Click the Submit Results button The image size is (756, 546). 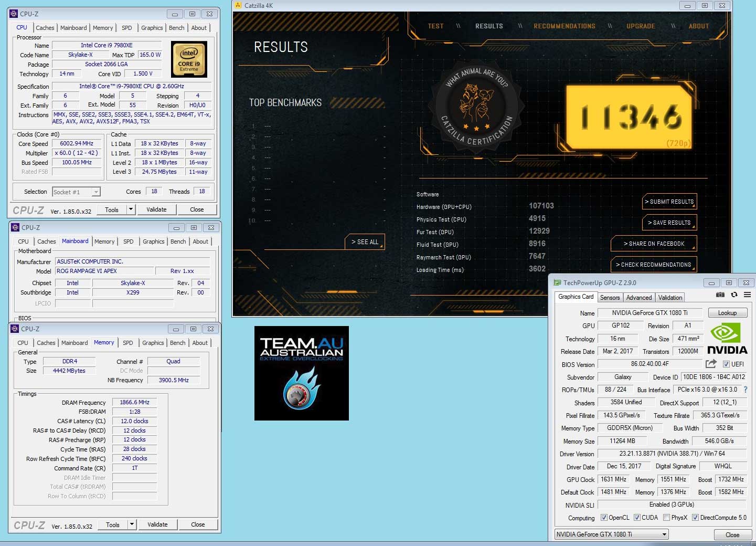click(669, 202)
